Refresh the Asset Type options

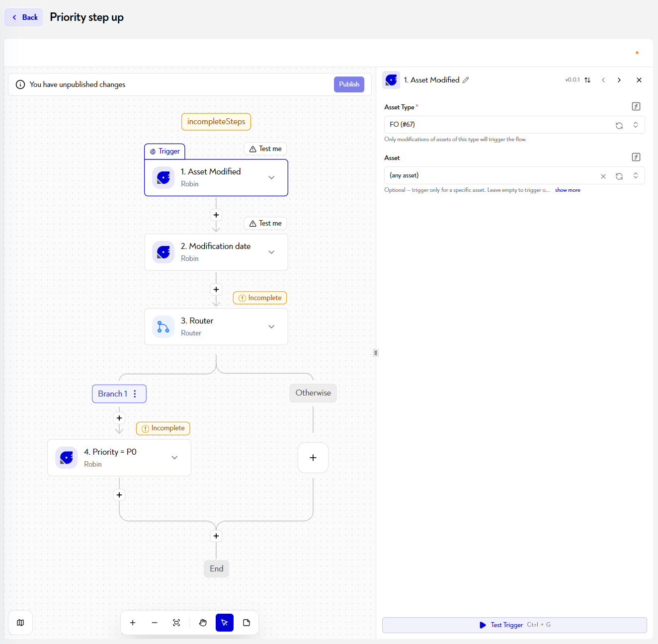pos(619,125)
